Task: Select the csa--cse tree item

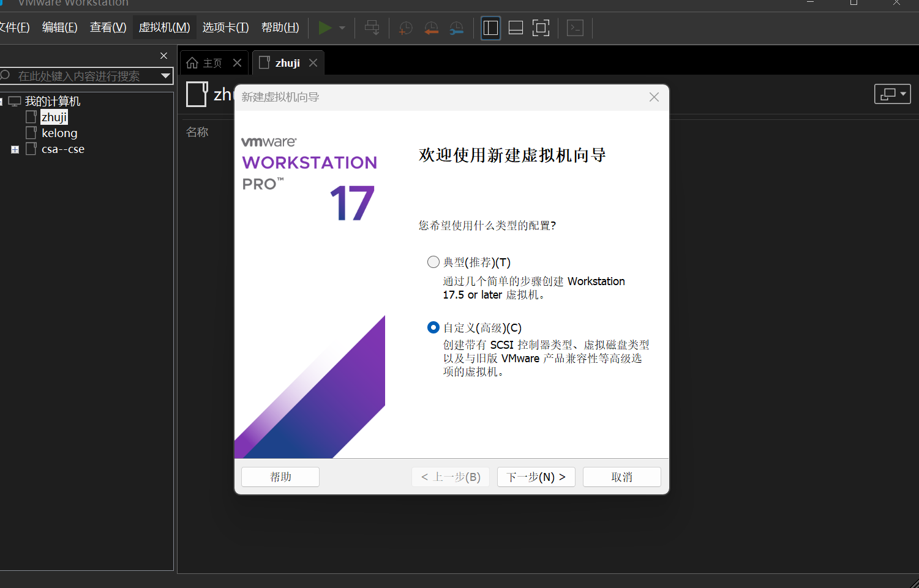Action: pyautogui.click(x=63, y=149)
